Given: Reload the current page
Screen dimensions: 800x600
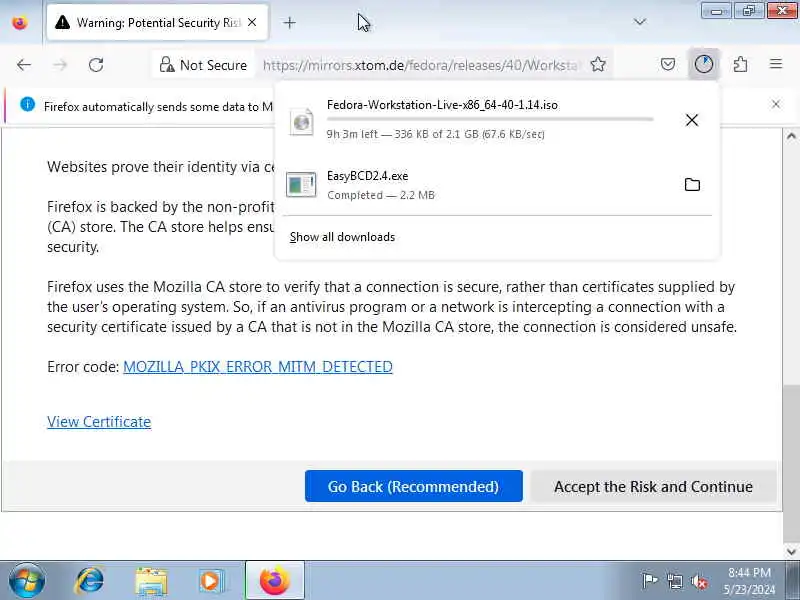Looking at the screenshot, I should point(96,65).
